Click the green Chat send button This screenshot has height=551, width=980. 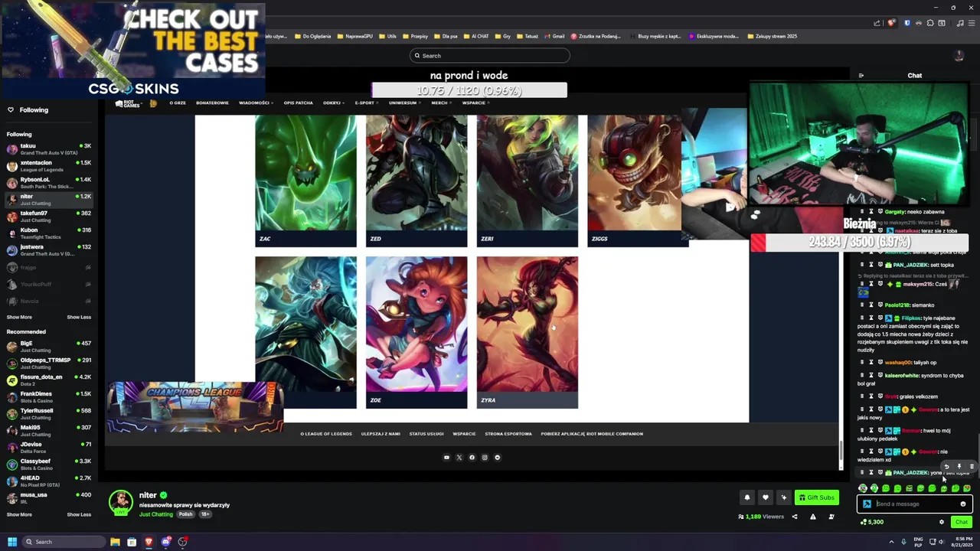point(962,522)
